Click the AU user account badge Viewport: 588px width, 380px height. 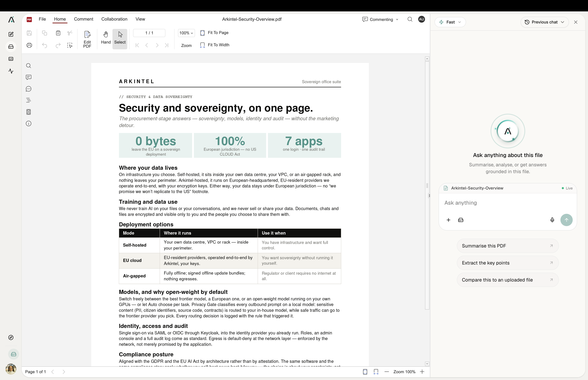(x=421, y=19)
